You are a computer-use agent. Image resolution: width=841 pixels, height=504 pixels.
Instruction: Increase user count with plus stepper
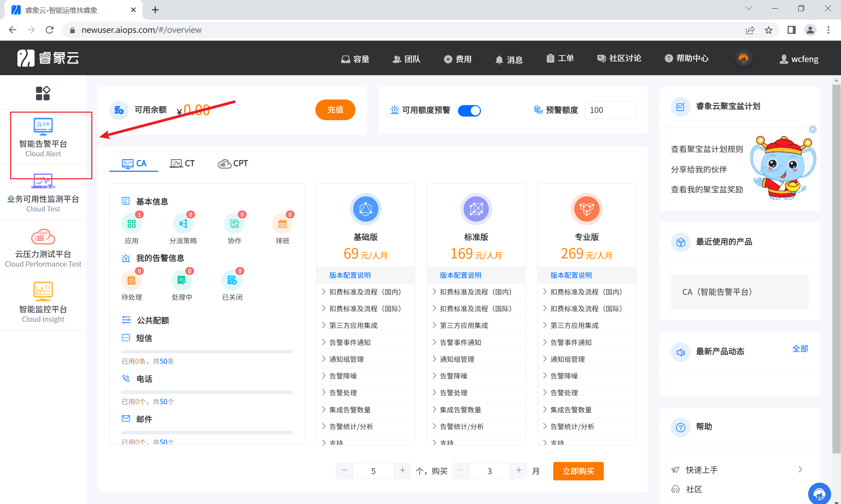click(402, 471)
